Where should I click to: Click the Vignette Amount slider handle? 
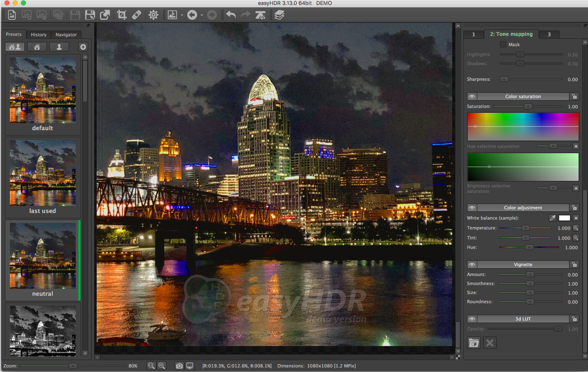[530, 274]
